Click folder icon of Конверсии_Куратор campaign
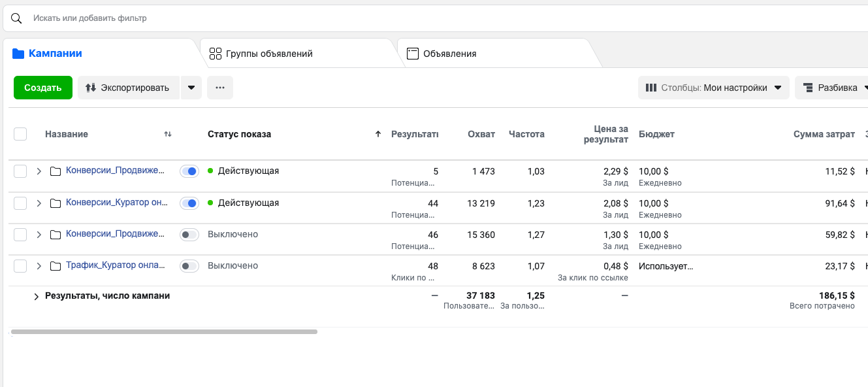 click(56, 203)
